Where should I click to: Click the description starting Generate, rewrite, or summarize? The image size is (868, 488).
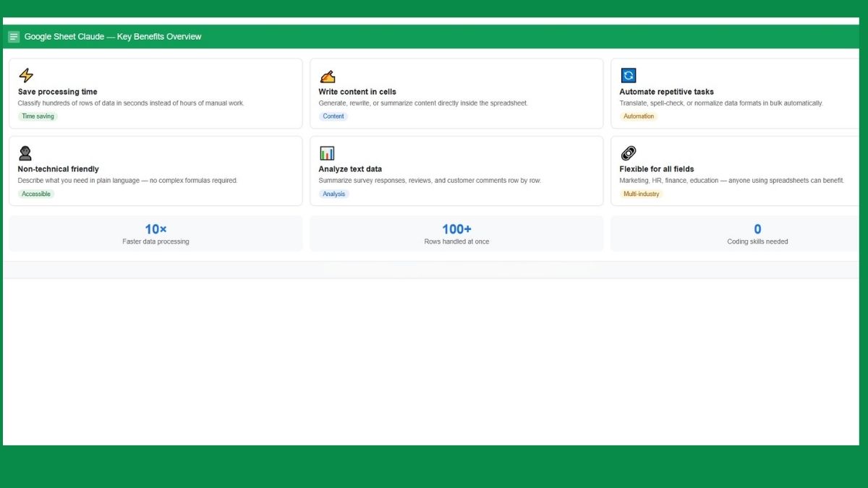(x=423, y=103)
